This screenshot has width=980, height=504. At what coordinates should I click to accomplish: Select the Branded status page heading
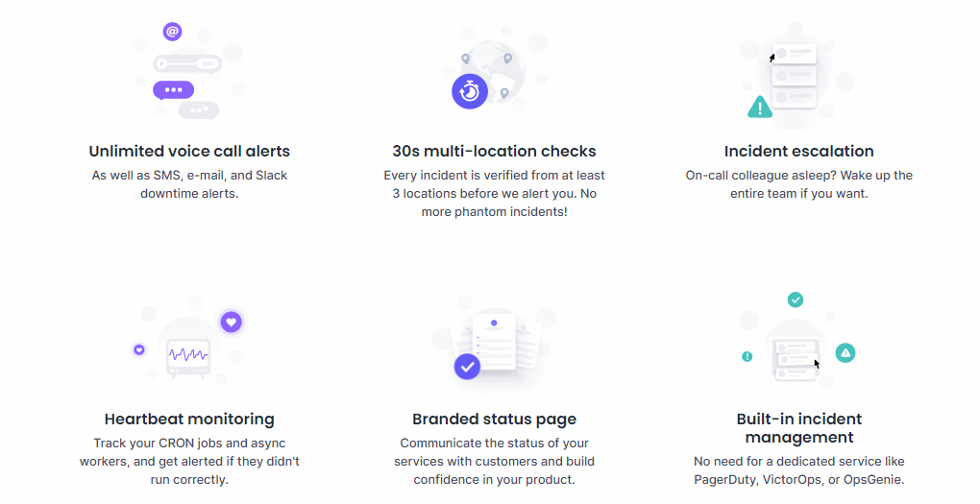coord(495,420)
